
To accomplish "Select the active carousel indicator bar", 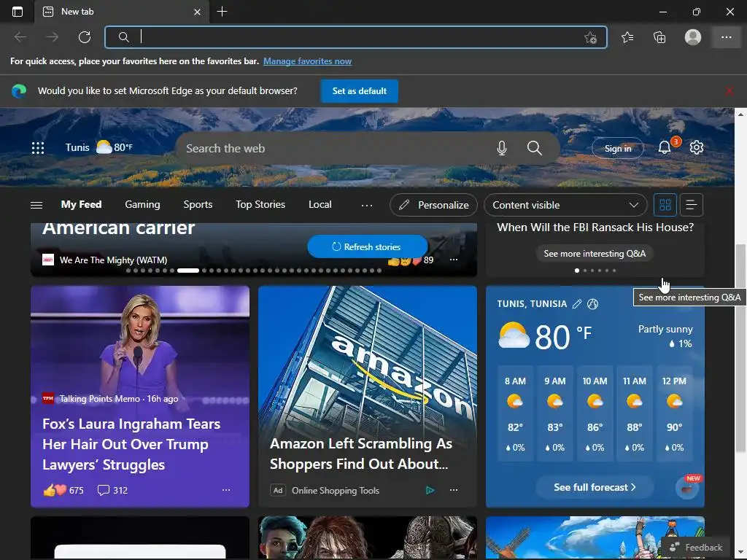I will pyautogui.click(x=188, y=271).
